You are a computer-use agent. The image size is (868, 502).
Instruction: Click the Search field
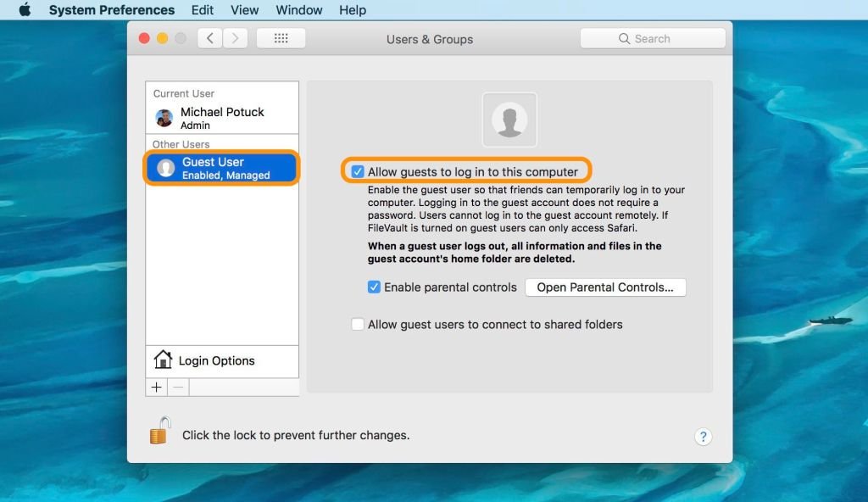pos(653,39)
